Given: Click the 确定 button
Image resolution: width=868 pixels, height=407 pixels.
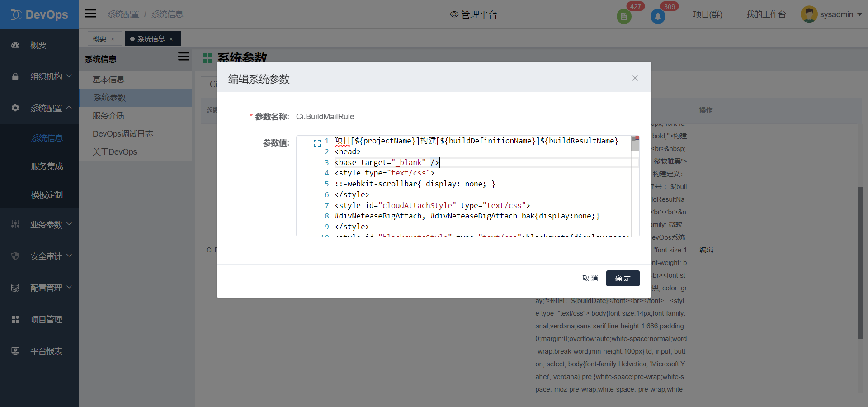Looking at the screenshot, I should [623, 279].
